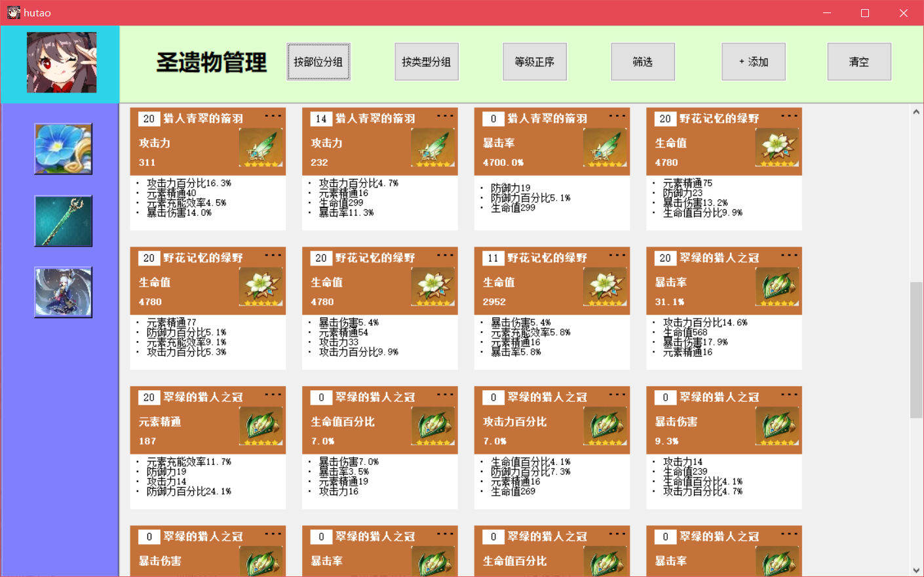Click flower icon on 生命值 2952 card
Screen dimensions: 924x577
(606, 287)
